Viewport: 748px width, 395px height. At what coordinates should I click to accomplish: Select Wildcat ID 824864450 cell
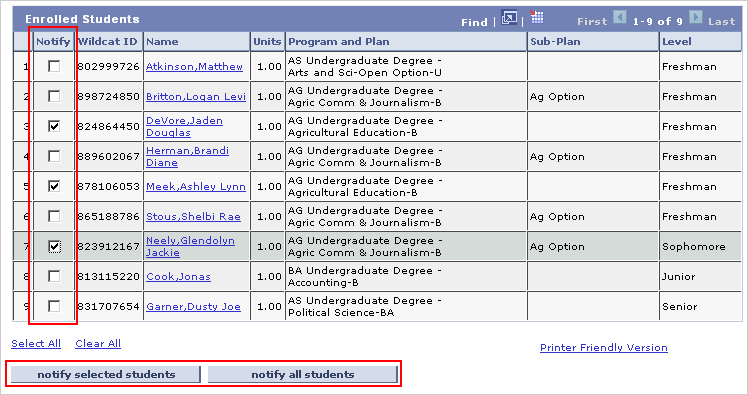click(108, 126)
